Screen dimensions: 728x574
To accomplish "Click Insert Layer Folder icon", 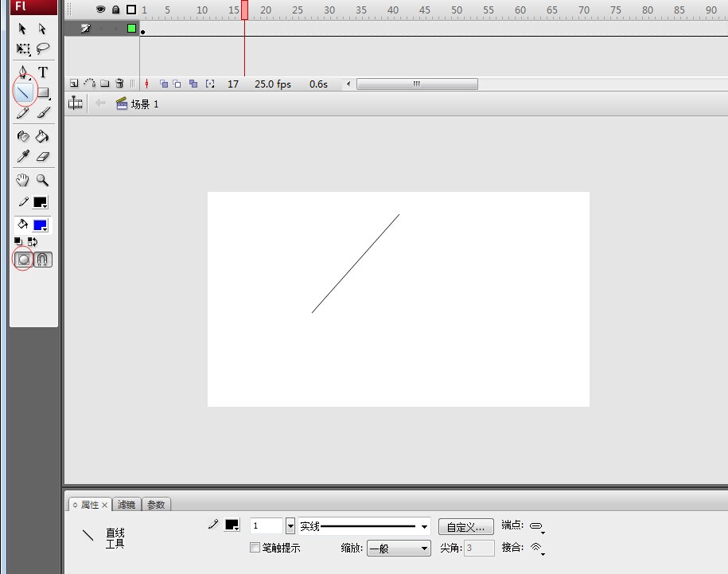I will pyautogui.click(x=104, y=84).
